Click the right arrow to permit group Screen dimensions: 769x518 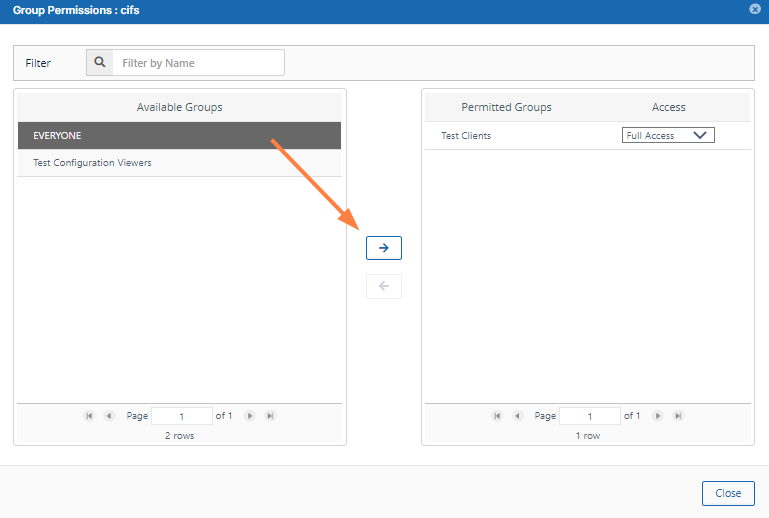[x=383, y=248]
